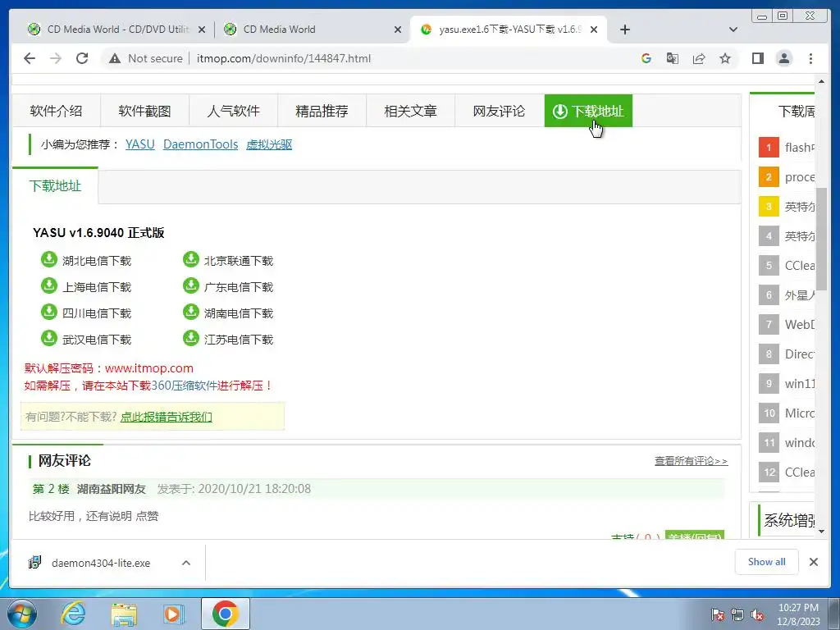Viewport: 840px width, 630px height.
Task: Click 湖北电信下载 download icon
Action: 48,259
